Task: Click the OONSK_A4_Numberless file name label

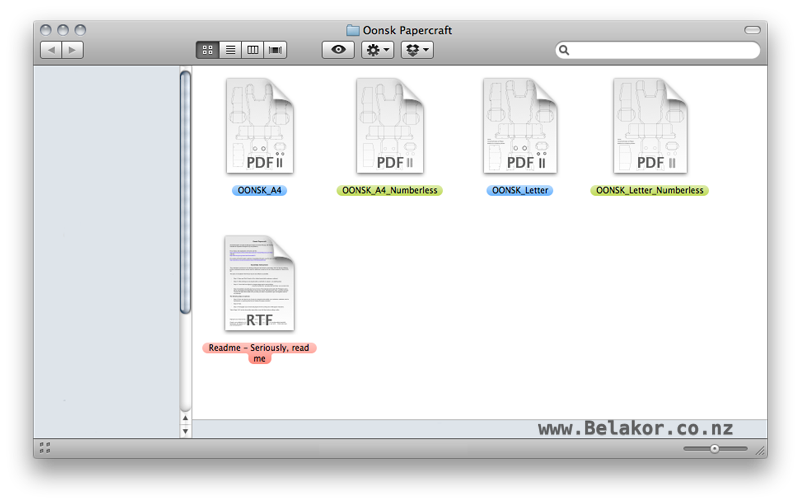Action: (389, 190)
